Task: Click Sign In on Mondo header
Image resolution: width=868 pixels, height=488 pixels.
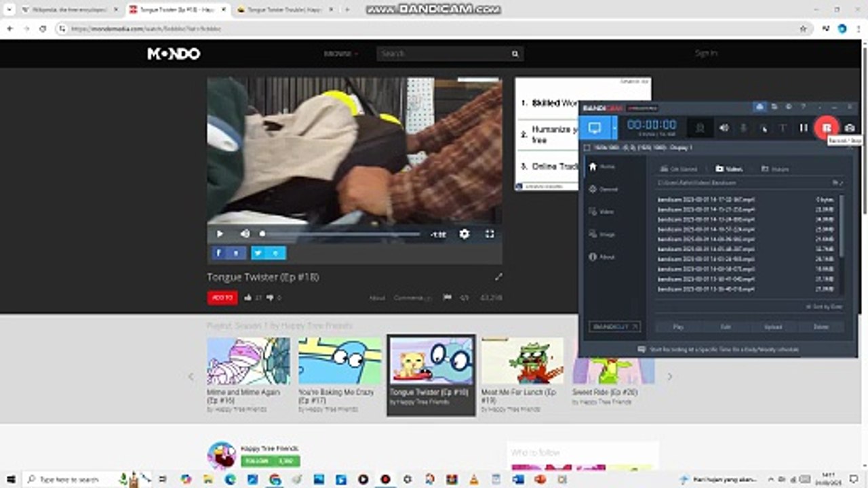Action: click(x=705, y=53)
